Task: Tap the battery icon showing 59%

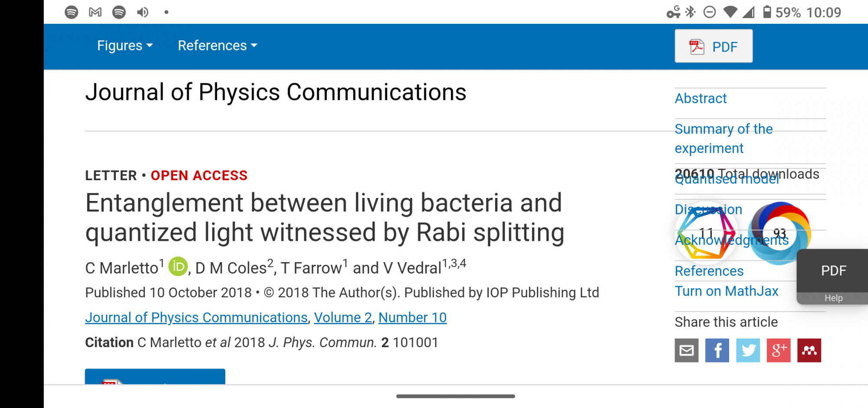Action: click(767, 12)
